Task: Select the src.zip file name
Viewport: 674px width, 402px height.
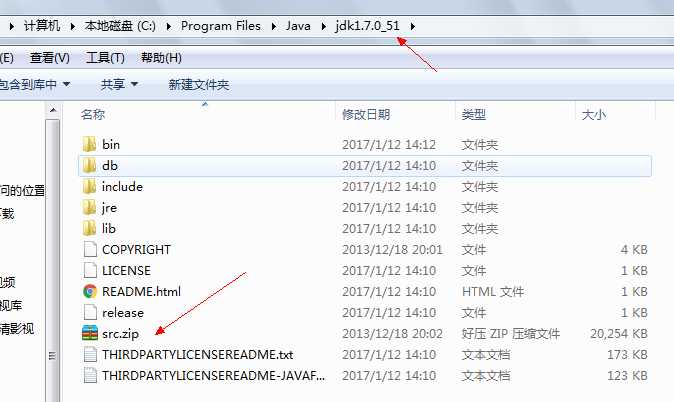Action: tap(120, 334)
